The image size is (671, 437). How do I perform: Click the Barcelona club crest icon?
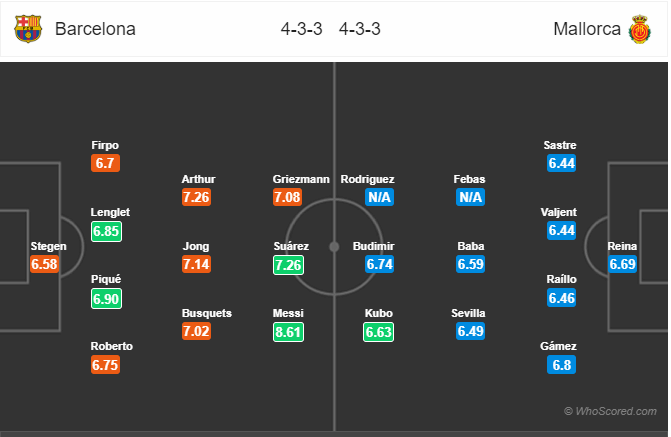28,29
